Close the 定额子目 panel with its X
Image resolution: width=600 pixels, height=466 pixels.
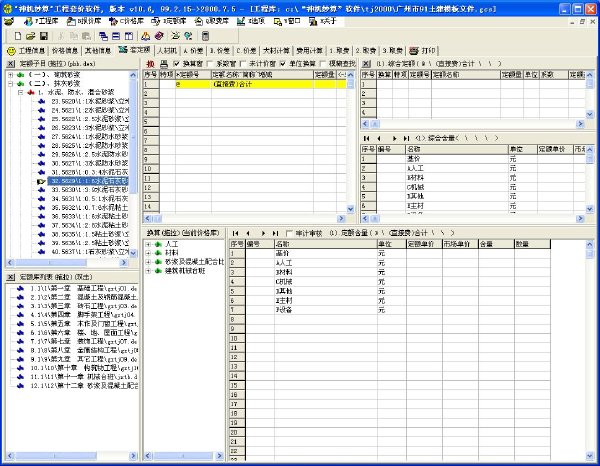coord(11,64)
